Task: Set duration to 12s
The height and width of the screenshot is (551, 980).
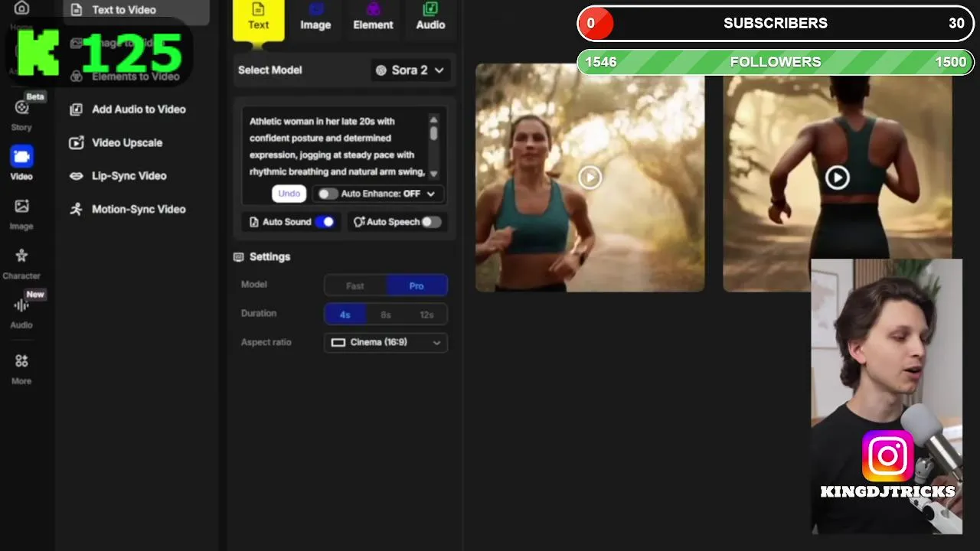Action: pyautogui.click(x=426, y=315)
